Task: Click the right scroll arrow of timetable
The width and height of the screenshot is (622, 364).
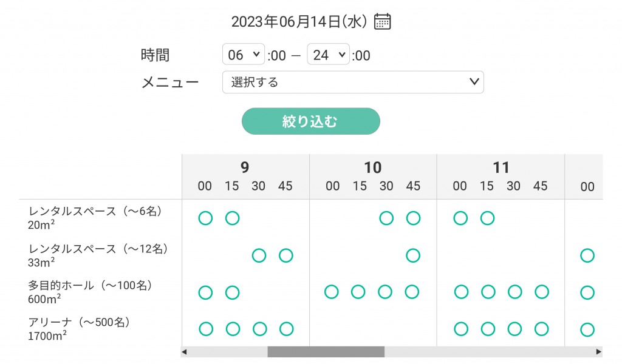Action: (598, 351)
